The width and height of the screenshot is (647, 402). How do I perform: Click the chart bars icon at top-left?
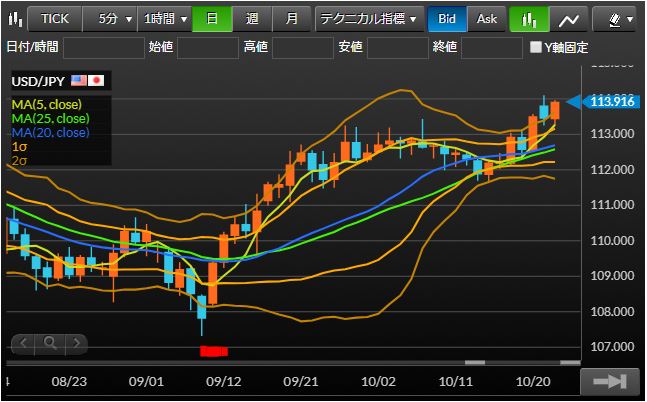tap(15, 19)
